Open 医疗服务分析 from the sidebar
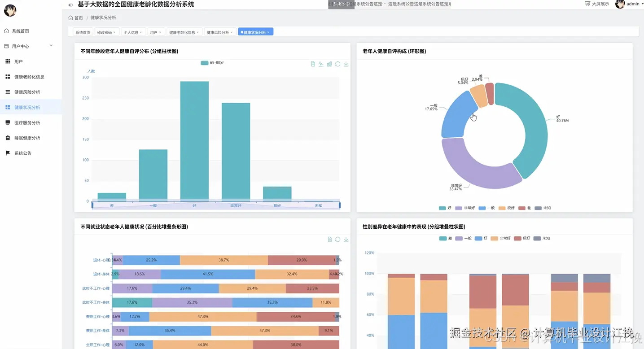The image size is (644, 349). pyautogui.click(x=31, y=122)
